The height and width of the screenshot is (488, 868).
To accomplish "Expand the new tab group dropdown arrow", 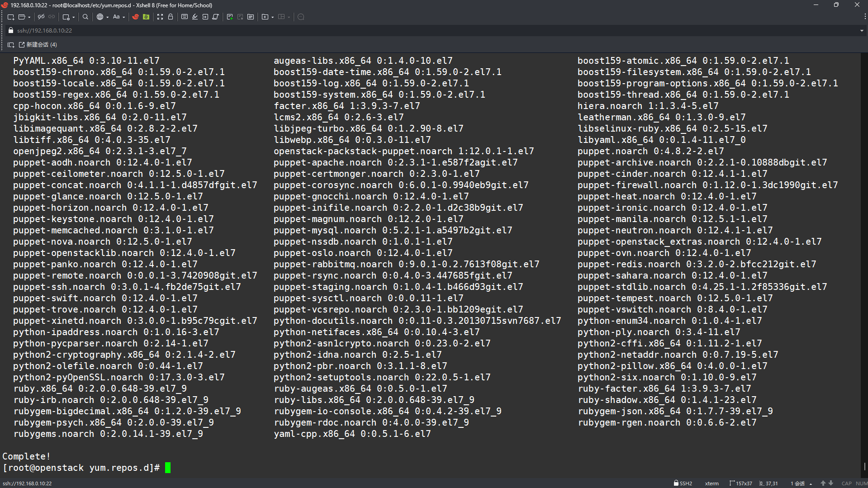I will [272, 17].
